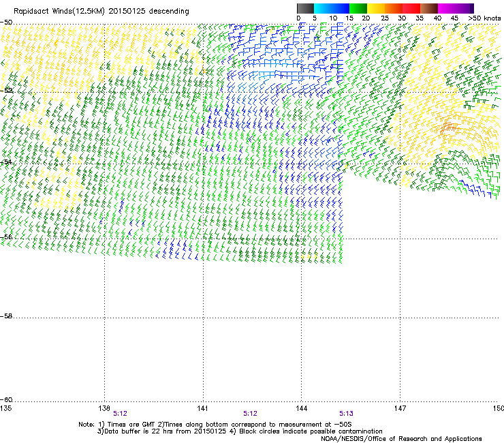
Task: Click the brown 35-40 knots legend color
Action: point(429,8)
